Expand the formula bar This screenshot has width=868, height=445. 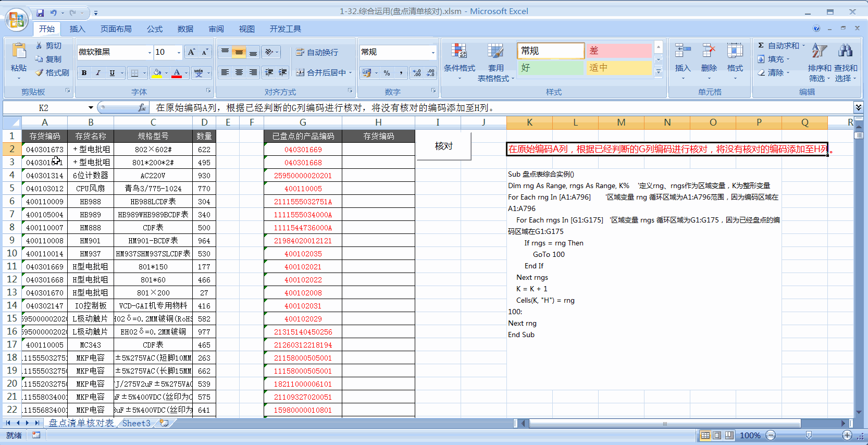858,107
